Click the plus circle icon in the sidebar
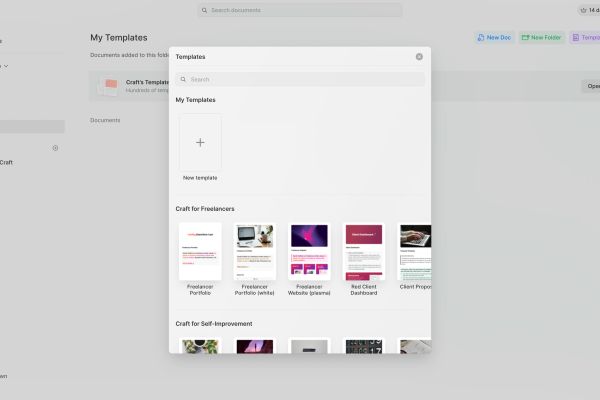This screenshot has height=400, width=600. coord(55,148)
